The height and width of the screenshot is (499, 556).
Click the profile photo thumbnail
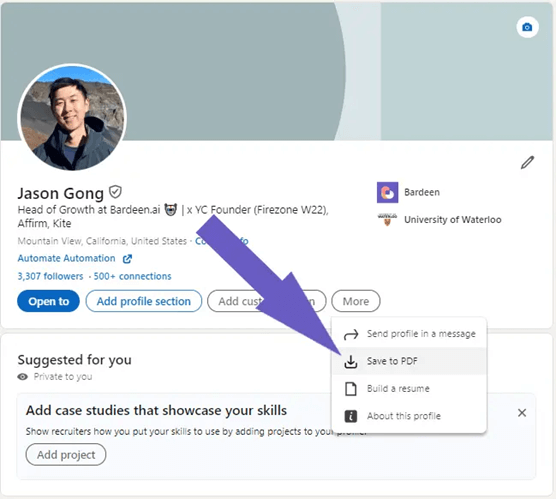(72, 118)
